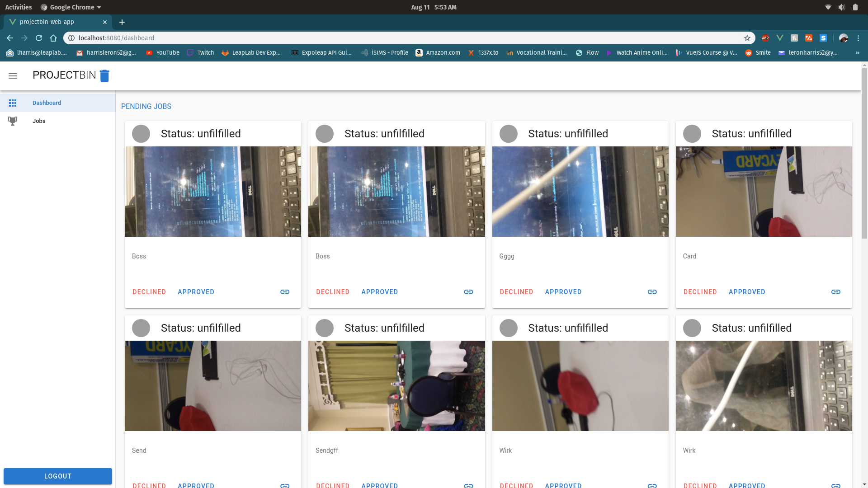Click the link icon on first Boss card
This screenshot has height=488, width=868.
point(285,292)
